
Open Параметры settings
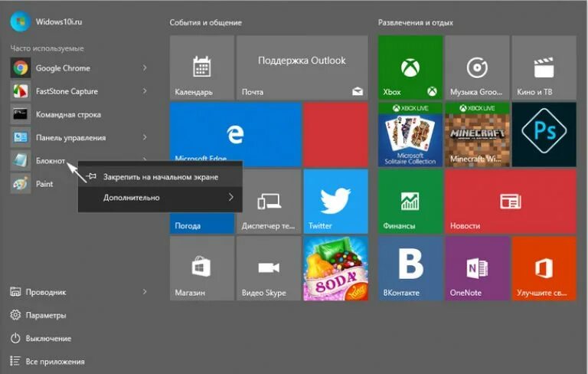coord(38,315)
